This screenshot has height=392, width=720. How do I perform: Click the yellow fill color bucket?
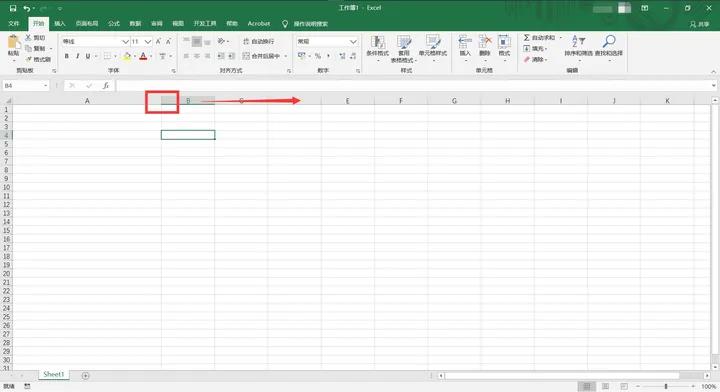[127, 56]
